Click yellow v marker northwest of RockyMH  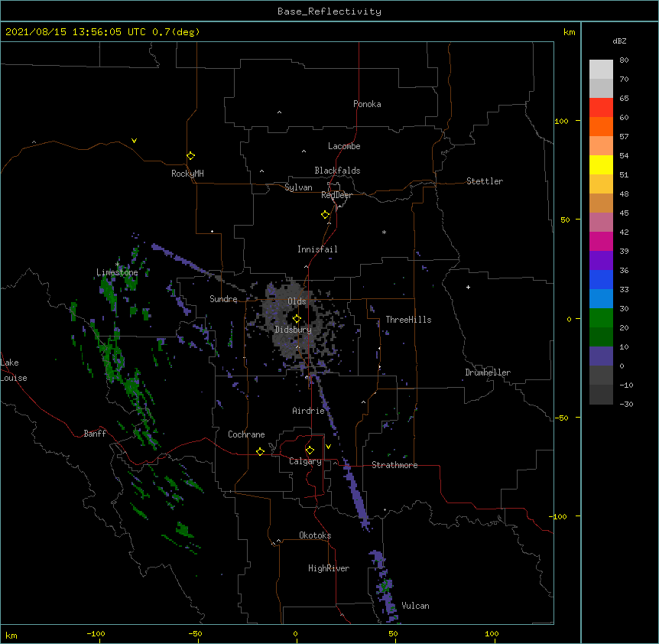[x=134, y=141]
